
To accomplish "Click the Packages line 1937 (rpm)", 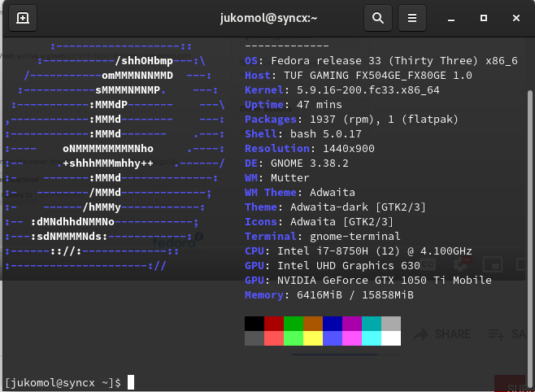I will point(351,120).
